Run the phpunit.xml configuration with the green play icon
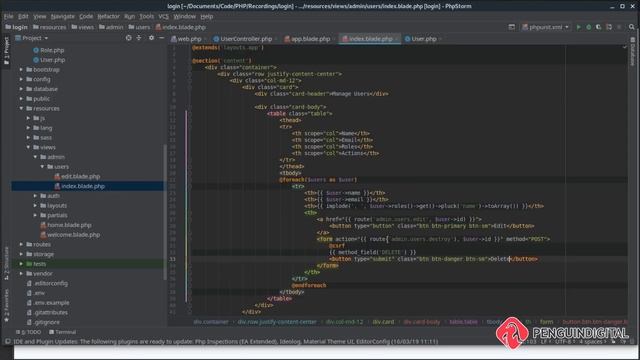The image size is (640, 360). click(578, 27)
